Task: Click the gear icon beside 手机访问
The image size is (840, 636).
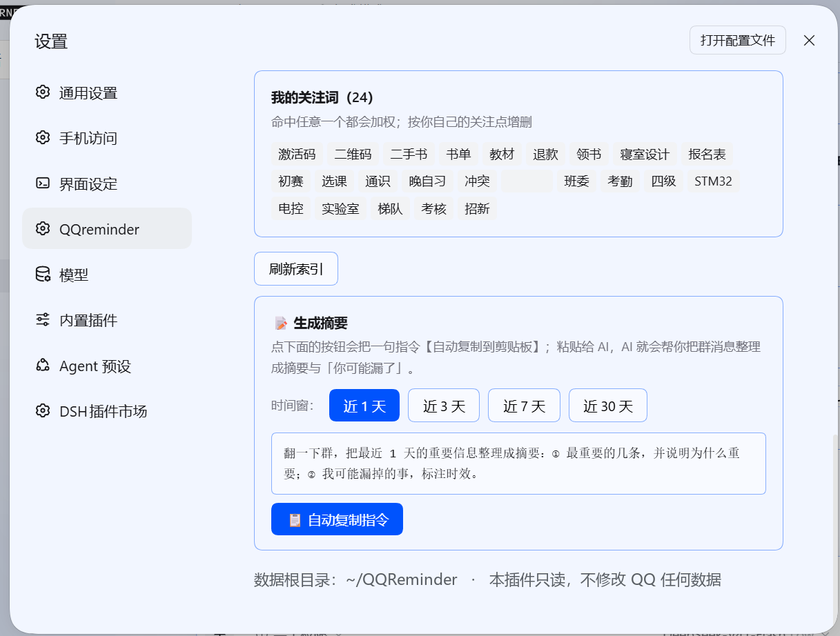Action: (x=43, y=138)
